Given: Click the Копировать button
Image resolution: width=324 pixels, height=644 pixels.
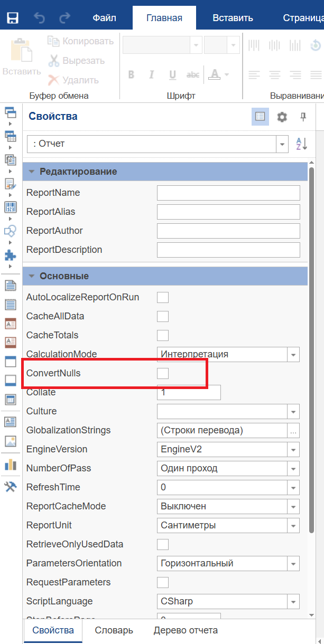Looking at the screenshot, I should point(80,41).
